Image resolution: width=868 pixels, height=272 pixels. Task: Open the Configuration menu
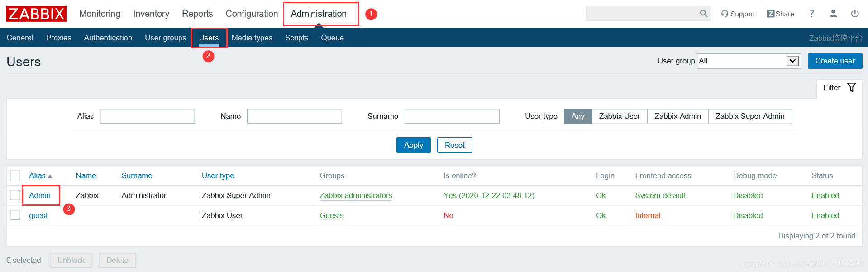pos(252,14)
